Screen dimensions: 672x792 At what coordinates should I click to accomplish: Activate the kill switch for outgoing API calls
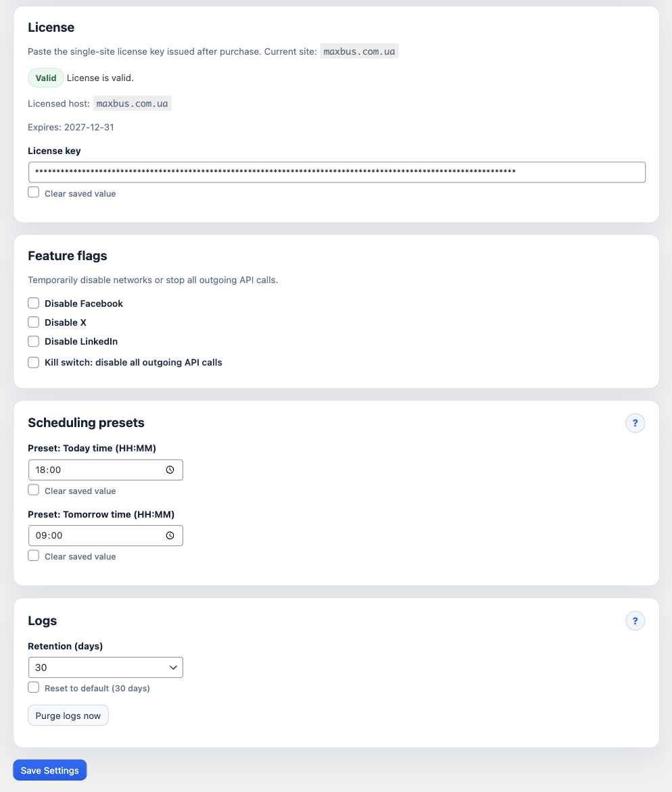click(x=33, y=362)
